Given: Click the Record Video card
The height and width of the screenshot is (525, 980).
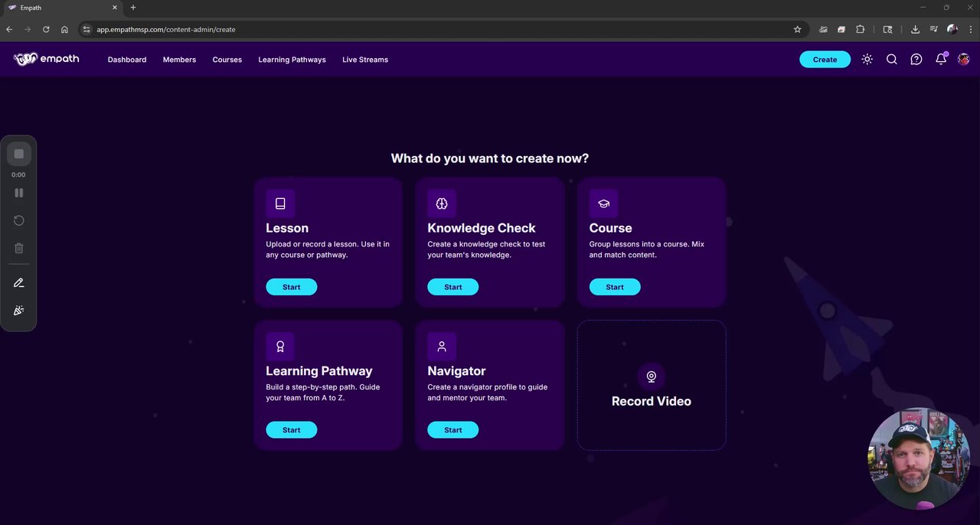Looking at the screenshot, I should 652,385.
